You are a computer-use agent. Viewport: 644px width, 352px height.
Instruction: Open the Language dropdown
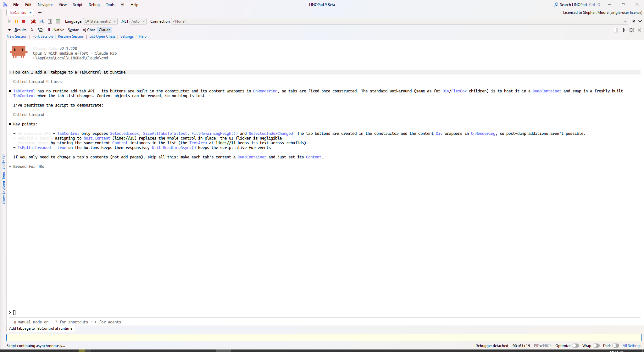tap(100, 21)
